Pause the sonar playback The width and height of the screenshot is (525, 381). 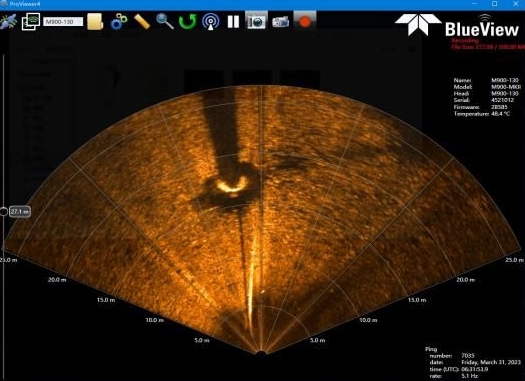(x=233, y=22)
